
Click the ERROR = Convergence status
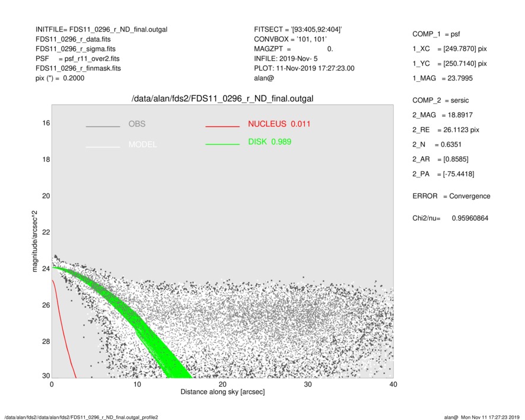point(451,196)
